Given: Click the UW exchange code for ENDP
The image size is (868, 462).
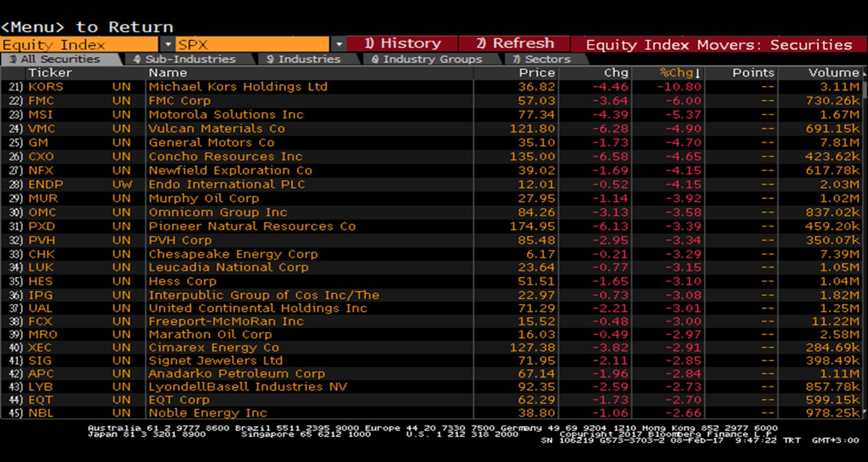Looking at the screenshot, I should pyautogui.click(x=122, y=185).
